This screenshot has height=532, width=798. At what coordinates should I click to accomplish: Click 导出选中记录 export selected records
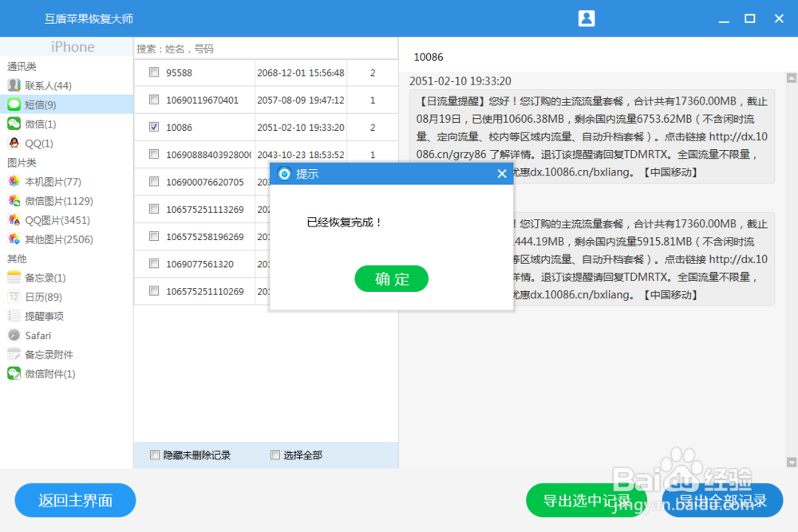tap(587, 500)
